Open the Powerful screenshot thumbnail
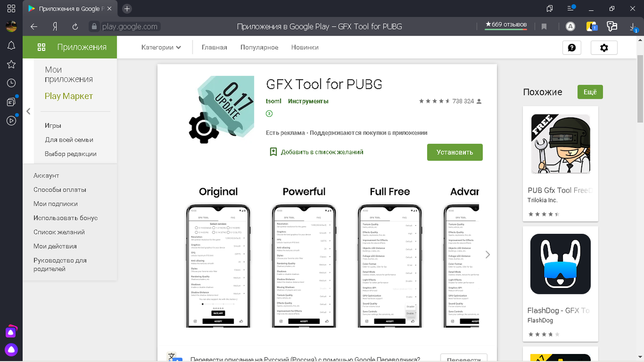 pos(304,257)
